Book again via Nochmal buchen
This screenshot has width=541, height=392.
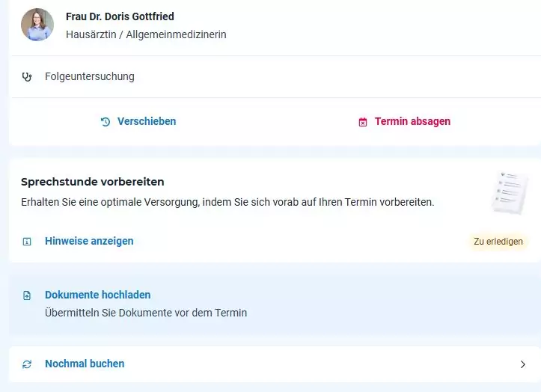point(85,364)
